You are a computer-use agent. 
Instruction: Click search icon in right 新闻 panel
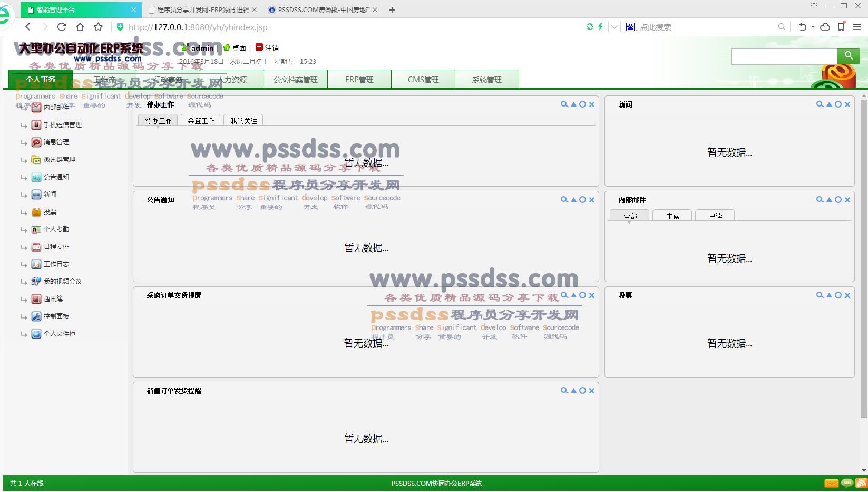click(820, 104)
